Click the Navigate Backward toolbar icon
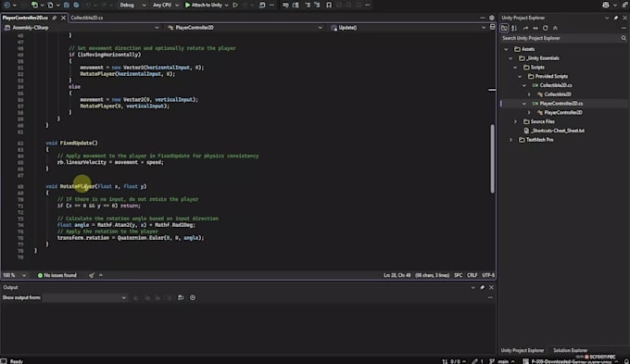 tap(6, 5)
